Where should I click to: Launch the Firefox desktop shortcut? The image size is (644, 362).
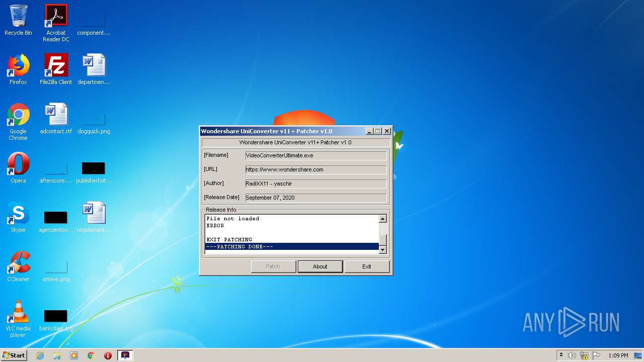click(x=18, y=69)
